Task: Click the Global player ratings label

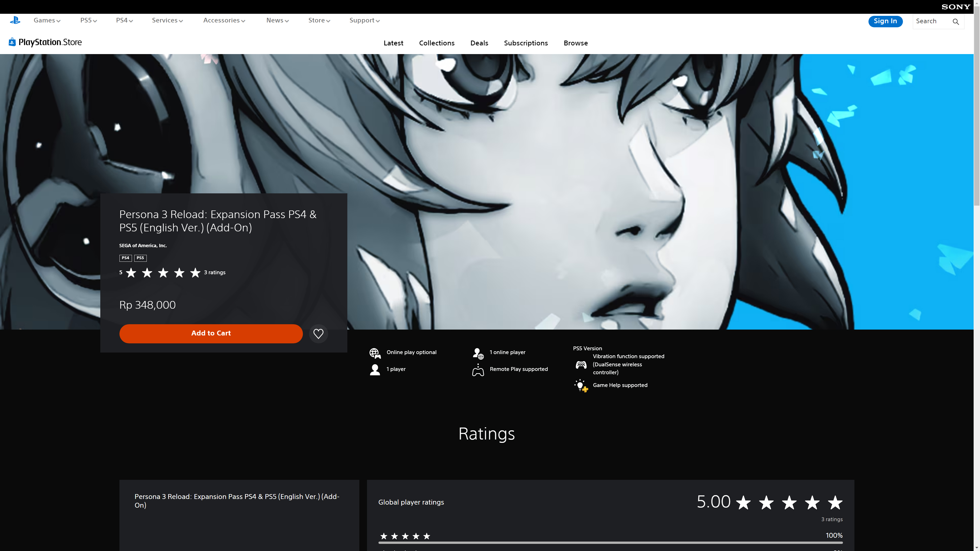Action: [x=411, y=502]
